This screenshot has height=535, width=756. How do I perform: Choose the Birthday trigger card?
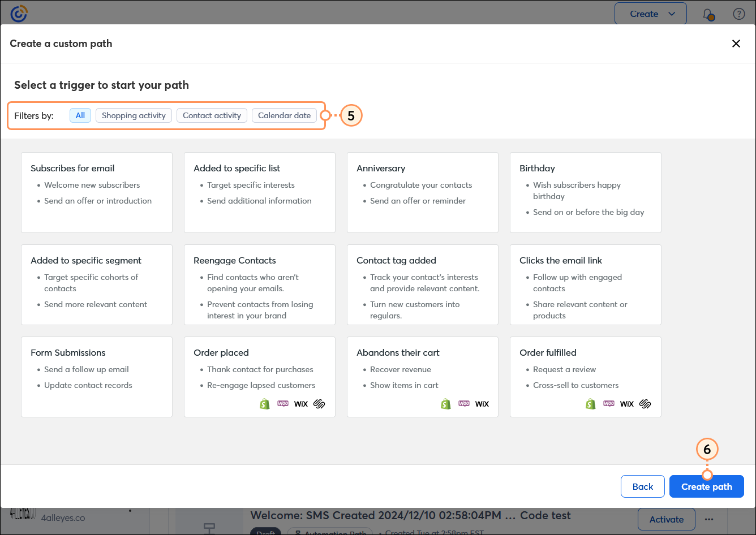click(586, 192)
